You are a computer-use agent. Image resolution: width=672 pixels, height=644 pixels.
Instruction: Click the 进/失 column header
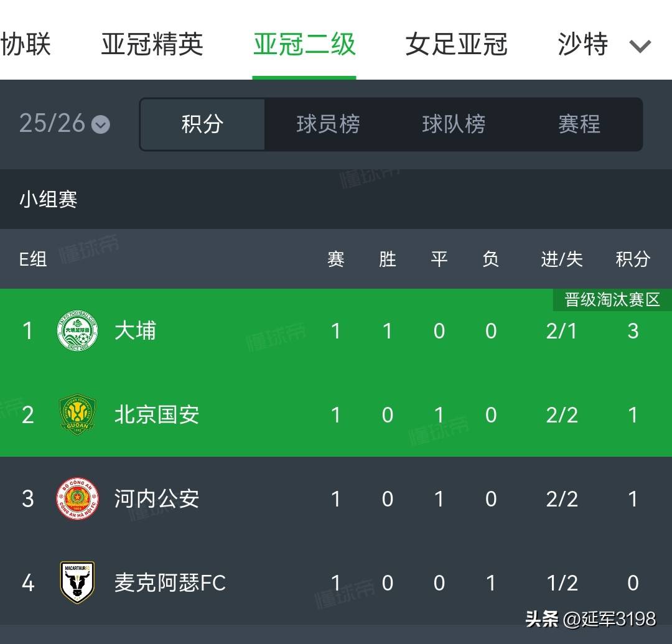pos(562,259)
